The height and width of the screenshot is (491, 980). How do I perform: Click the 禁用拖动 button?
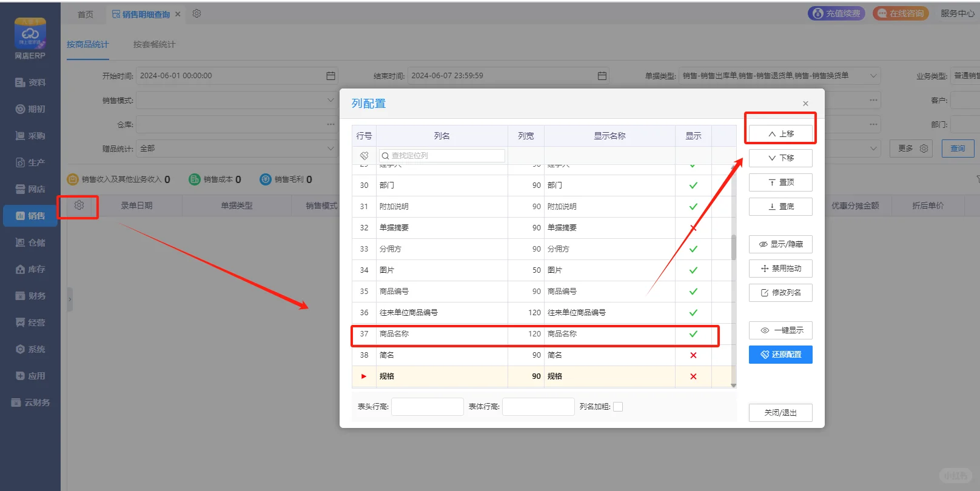pos(780,269)
